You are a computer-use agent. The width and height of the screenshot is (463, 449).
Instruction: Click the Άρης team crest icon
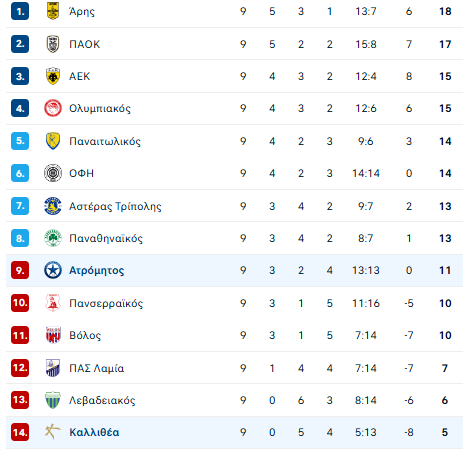click(x=53, y=11)
